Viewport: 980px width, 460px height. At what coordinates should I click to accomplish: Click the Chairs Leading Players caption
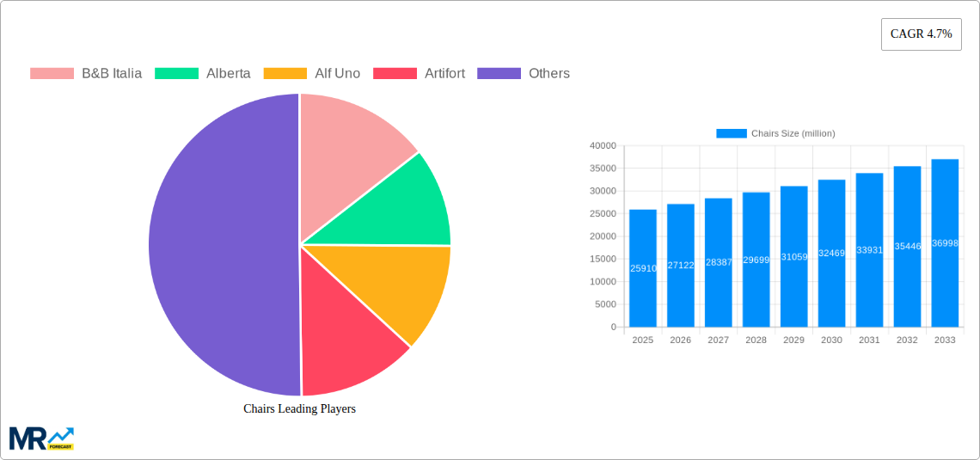[x=299, y=408]
